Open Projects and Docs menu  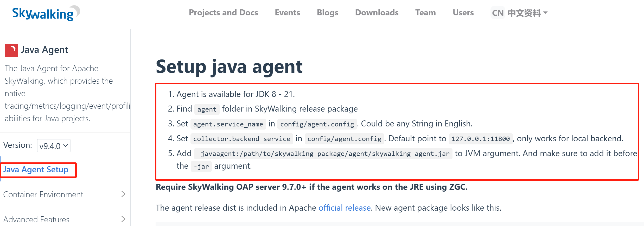point(223,13)
